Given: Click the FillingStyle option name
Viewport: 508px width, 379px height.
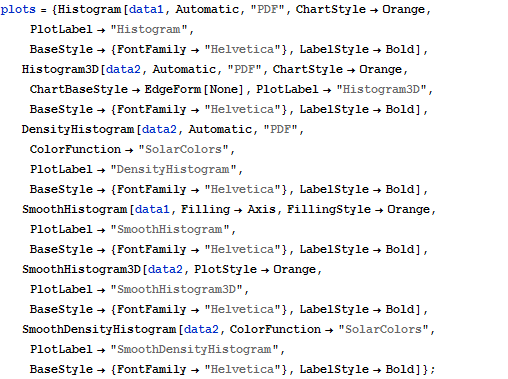Looking at the screenshot, I should click(329, 209).
